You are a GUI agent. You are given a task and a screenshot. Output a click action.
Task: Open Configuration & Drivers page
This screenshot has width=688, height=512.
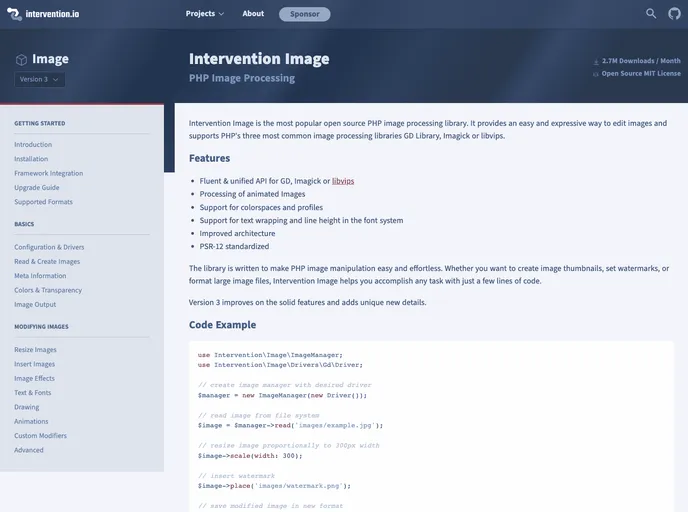(49, 247)
